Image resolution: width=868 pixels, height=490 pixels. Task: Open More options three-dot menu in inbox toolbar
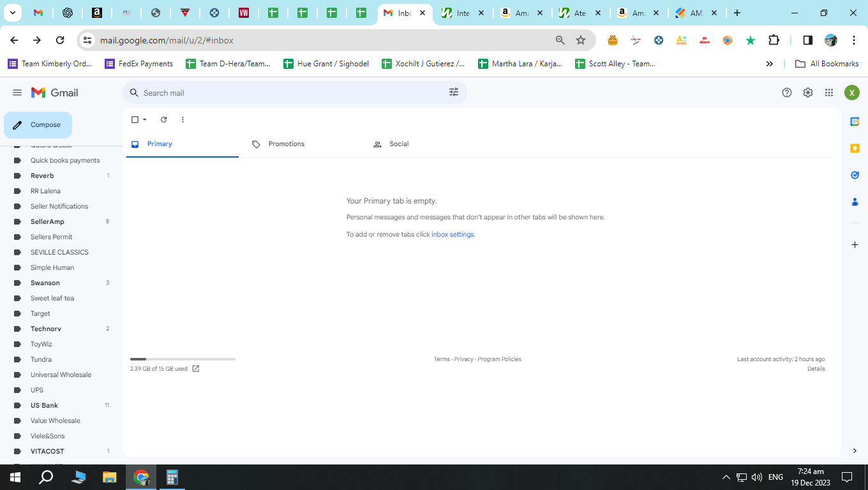(183, 119)
